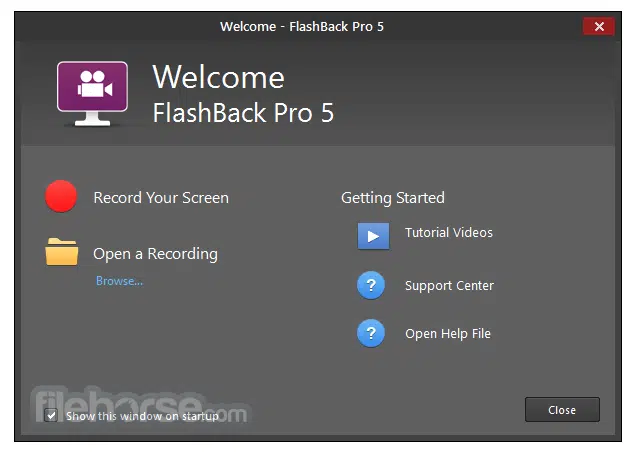Screen dimensions: 635x458
Task: Open the Tutorial Videos link
Action: point(449,232)
